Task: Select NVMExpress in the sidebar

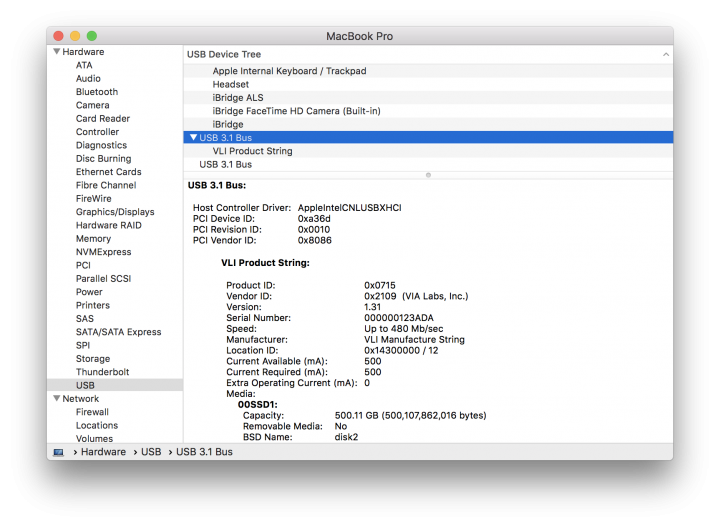Action: (x=103, y=252)
